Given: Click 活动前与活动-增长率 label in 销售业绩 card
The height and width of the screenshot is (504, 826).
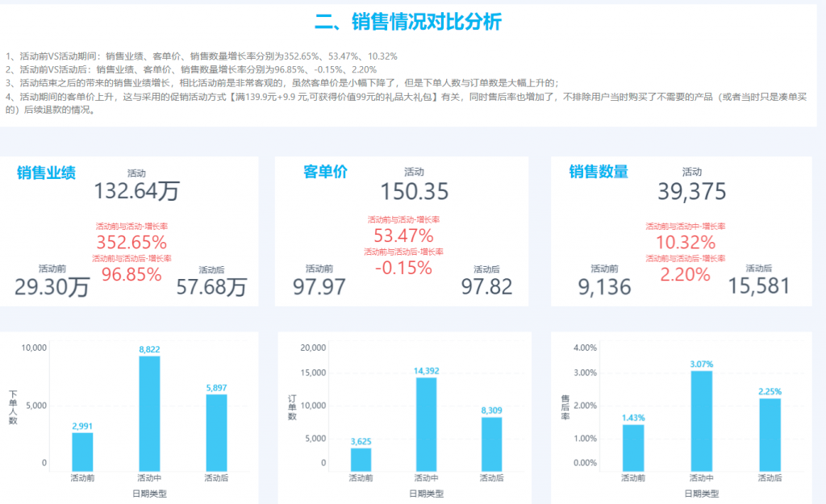Looking at the screenshot, I should tap(131, 227).
